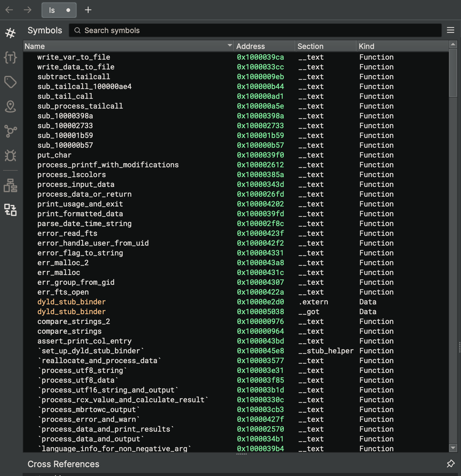Select dyld_stub_binder in .extern section

click(72, 302)
